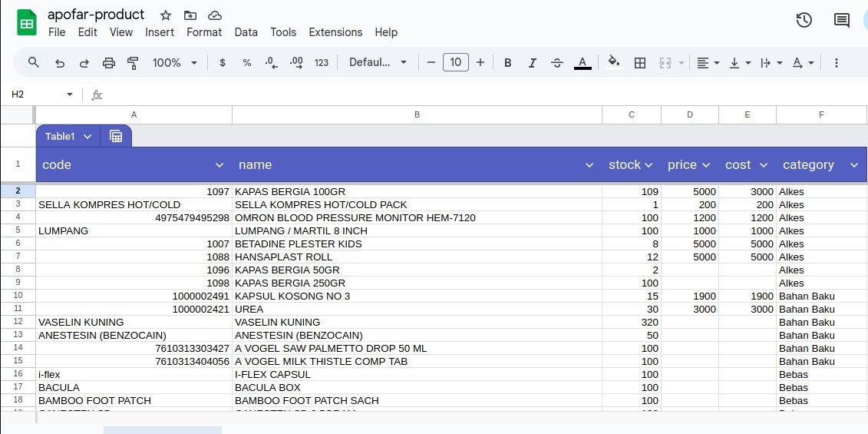Select the paint format tool
This screenshot has width=868, height=434.
pos(133,63)
